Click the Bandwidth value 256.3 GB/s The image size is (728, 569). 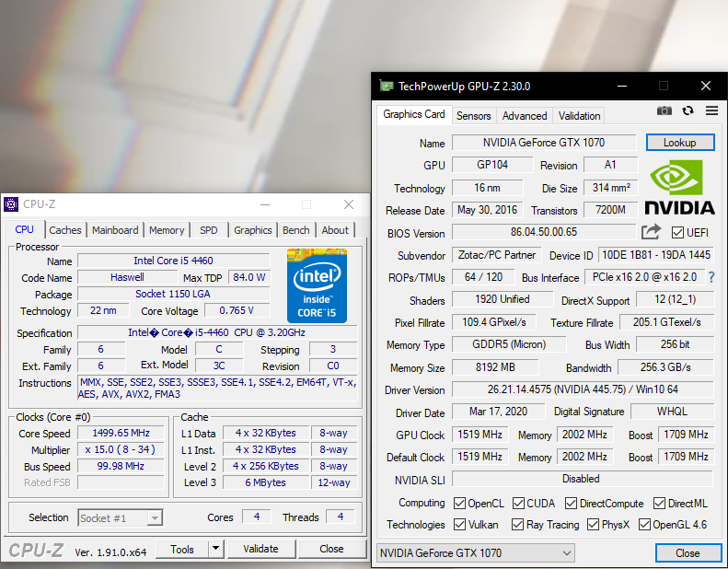[665, 367]
